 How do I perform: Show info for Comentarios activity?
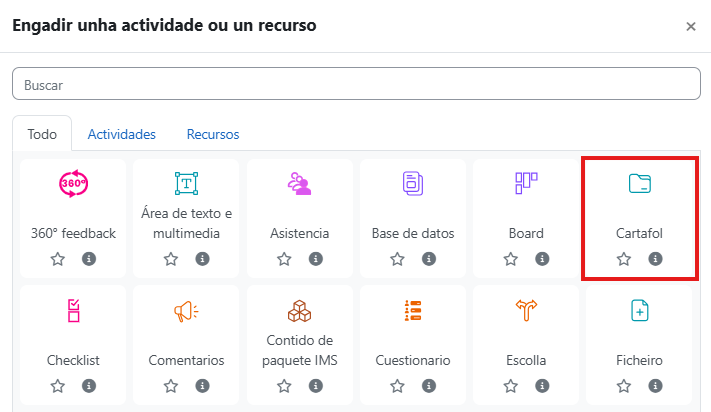click(x=202, y=385)
